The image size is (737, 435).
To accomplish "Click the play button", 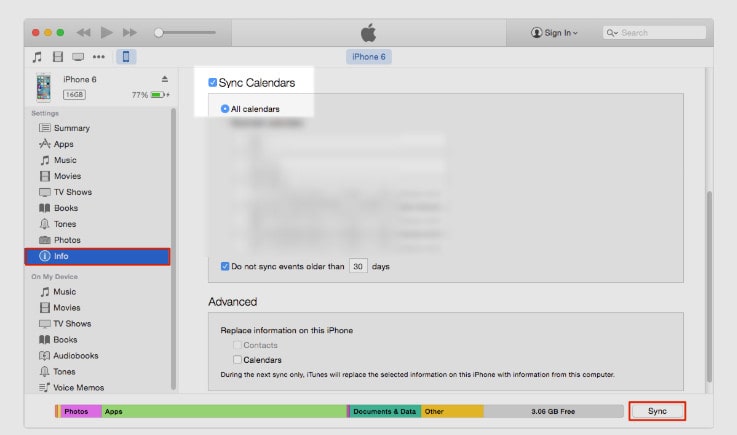I will 107,32.
